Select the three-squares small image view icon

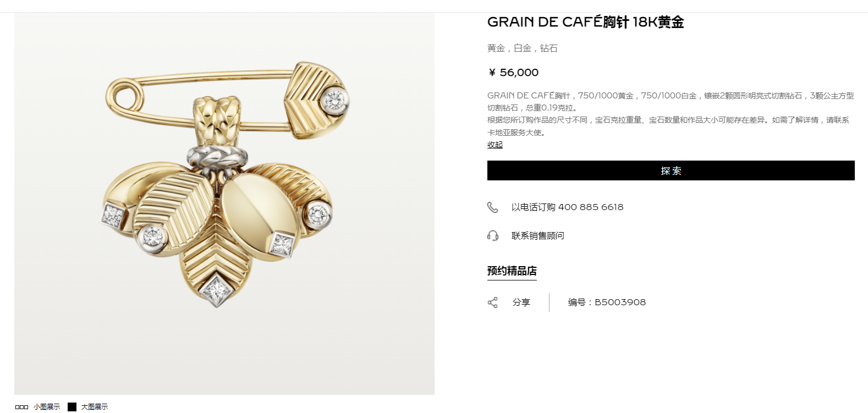click(x=21, y=407)
